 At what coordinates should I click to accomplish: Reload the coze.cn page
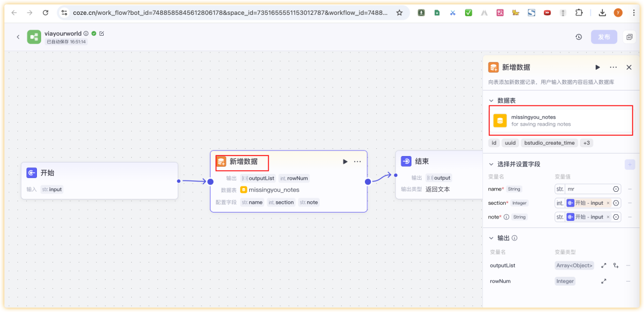[45, 13]
